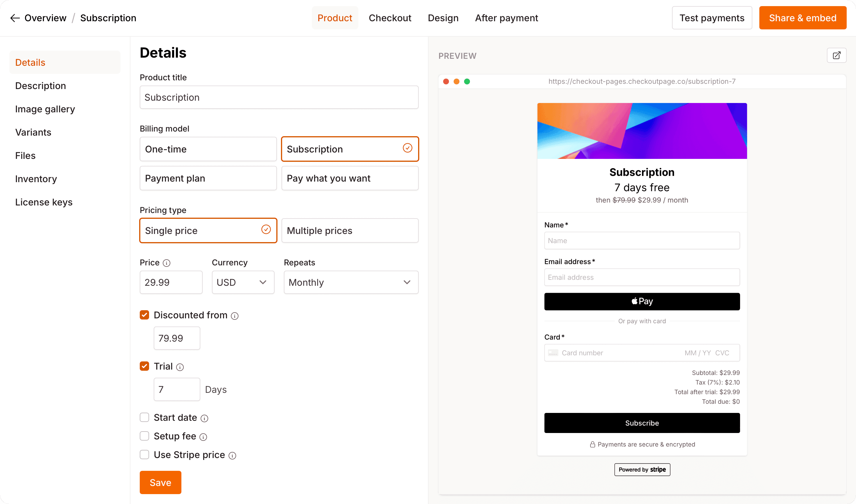Enable the Start date checkbox

point(144,417)
